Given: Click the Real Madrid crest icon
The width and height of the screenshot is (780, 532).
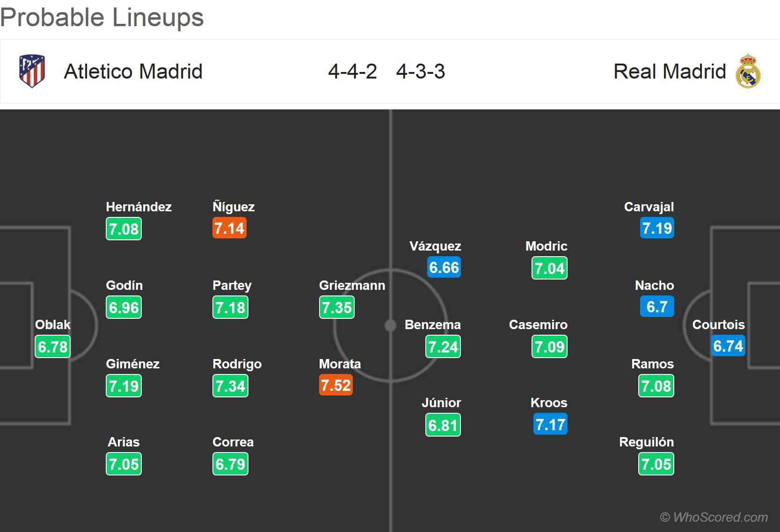Looking at the screenshot, I should (x=748, y=72).
